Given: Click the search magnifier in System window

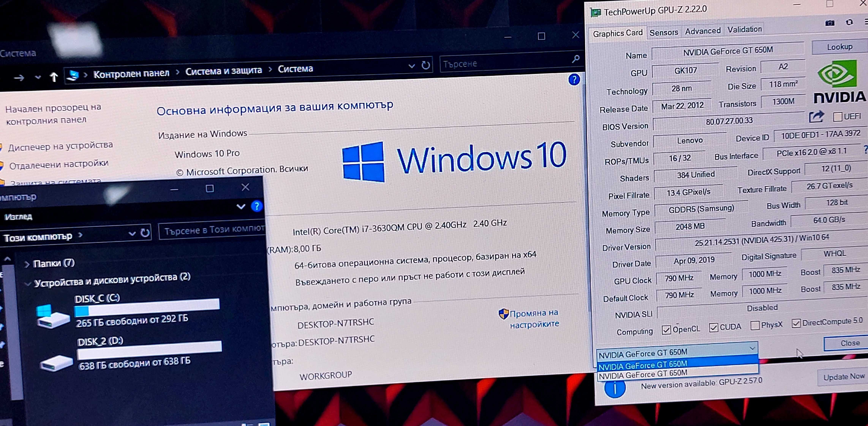Looking at the screenshot, I should pyautogui.click(x=576, y=59).
